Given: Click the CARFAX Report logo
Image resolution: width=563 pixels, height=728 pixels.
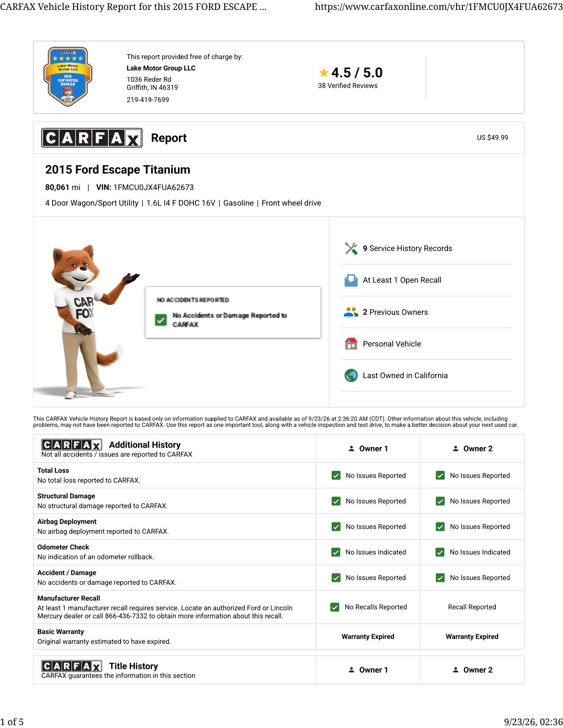Looking at the screenshot, I should point(92,138).
